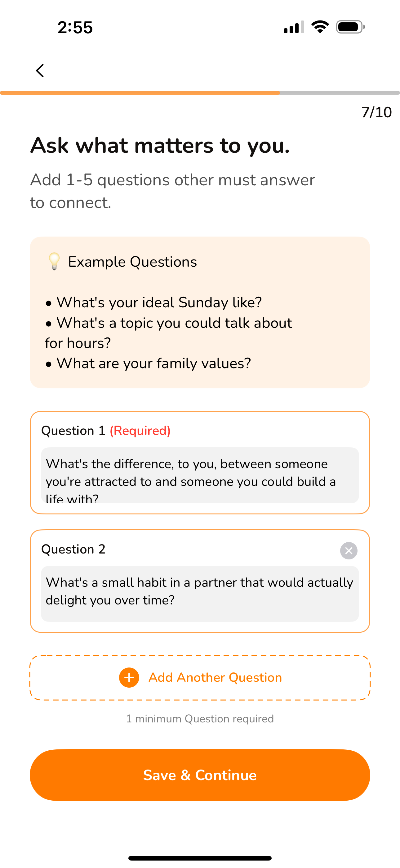Tap the 2:55 clock in status bar
Image resolution: width=400 pixels, height=868 pixels.
pos(75,27)
